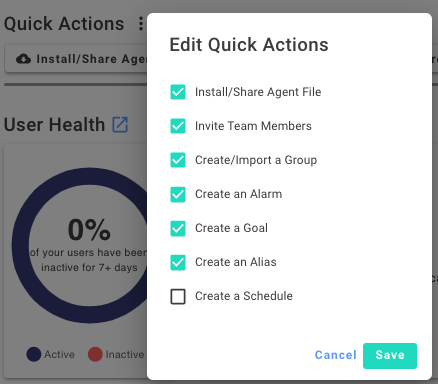438x384 pixels.
Task: Uncheck Invite Team Members checkbox
Action: pyautogui.click(x=178, y=126)
